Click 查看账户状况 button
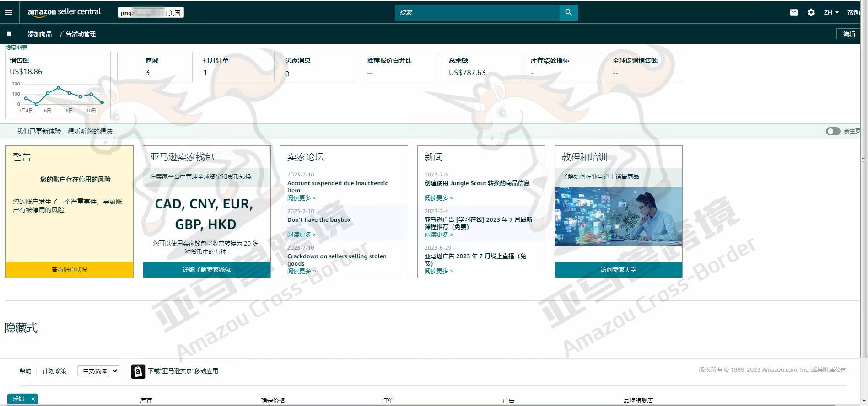The width and height of the screenshot is (868, 406). (x=70, y=270)
